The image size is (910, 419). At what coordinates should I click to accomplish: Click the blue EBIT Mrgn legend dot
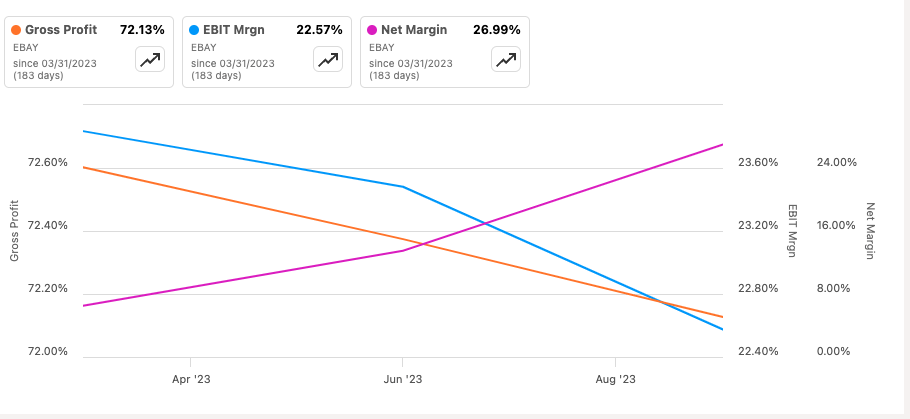coord(194,30)
